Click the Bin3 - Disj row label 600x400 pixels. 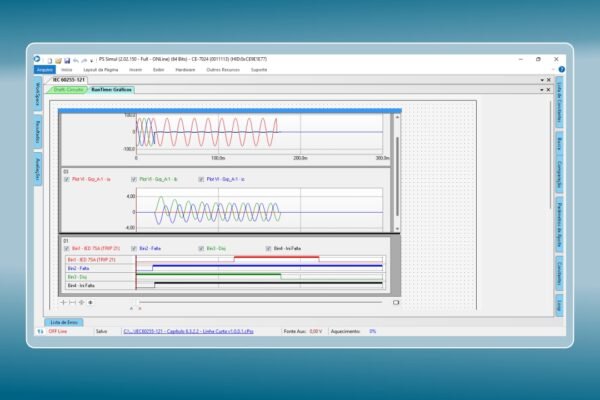[77, 277]
